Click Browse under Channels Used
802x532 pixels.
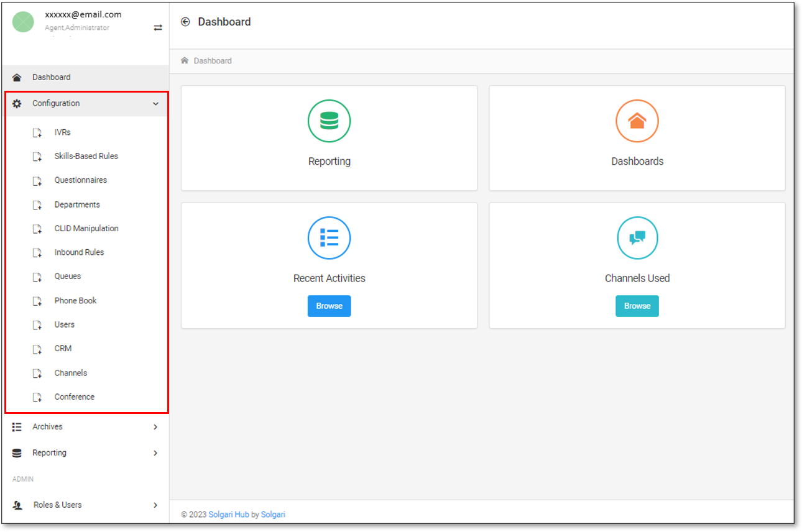coord(637,306)
